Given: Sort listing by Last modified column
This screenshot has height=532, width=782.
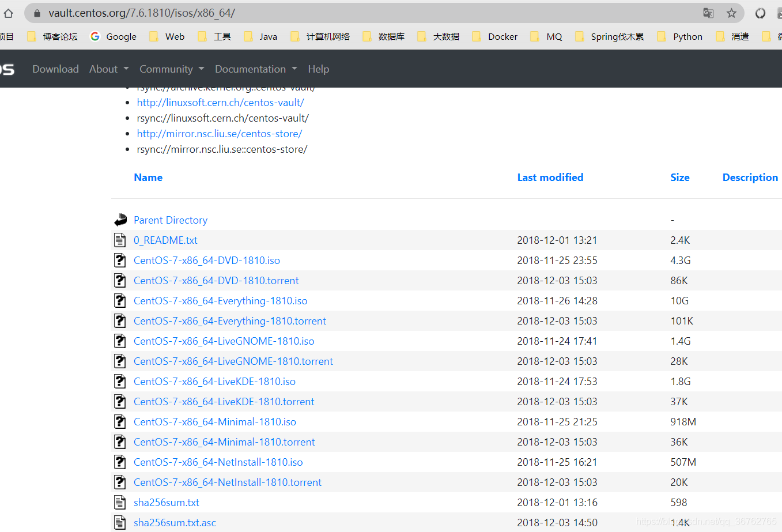Looking at the screenshot, I should [x=550, y=177].
